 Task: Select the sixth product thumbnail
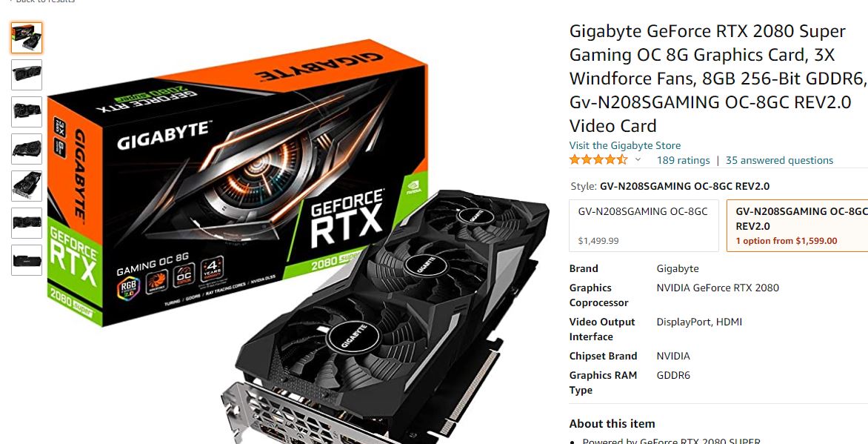[x=27, y=223]
